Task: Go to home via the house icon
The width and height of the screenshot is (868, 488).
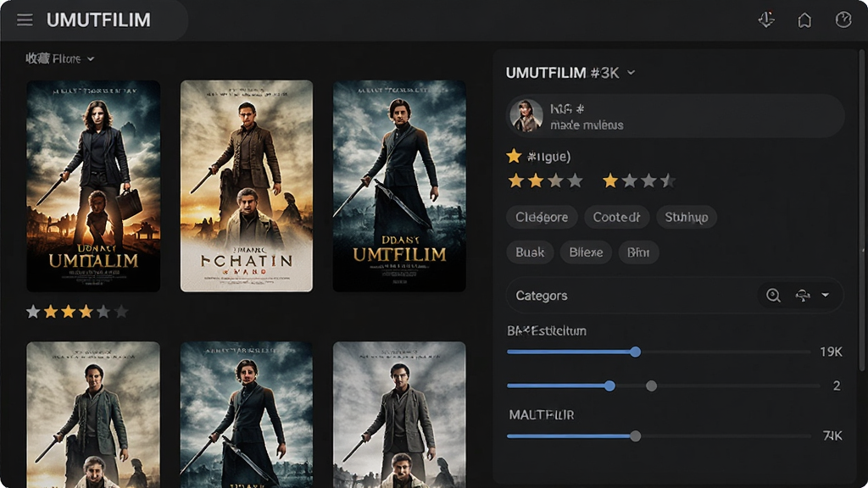Action: (x=804, y=20)
